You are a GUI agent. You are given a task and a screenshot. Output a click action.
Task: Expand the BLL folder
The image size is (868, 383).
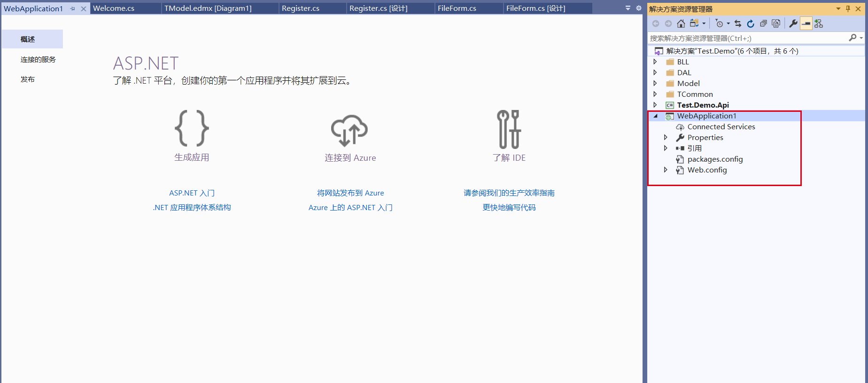(x=655, y=62)
